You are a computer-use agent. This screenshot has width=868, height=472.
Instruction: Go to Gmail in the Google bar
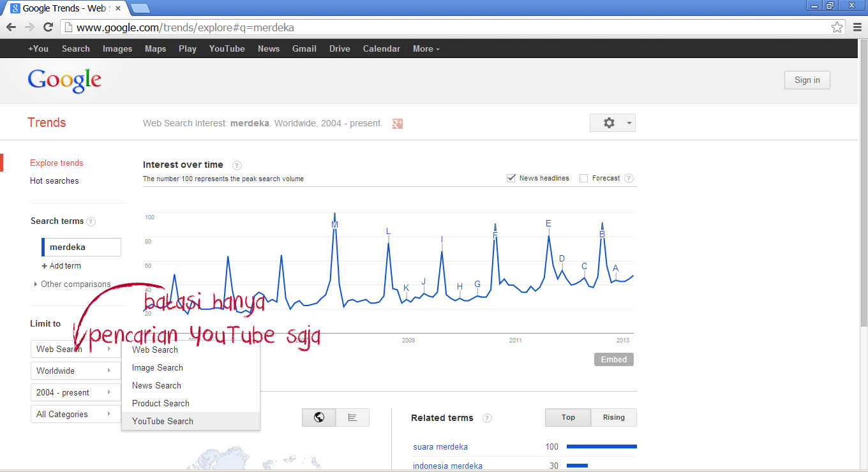pos(304,48)
